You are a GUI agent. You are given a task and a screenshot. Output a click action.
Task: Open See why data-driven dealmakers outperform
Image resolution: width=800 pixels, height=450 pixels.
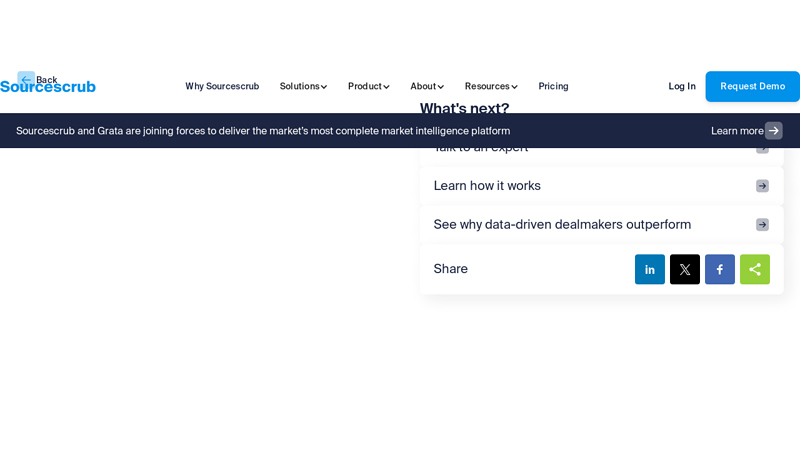[562, 225]
